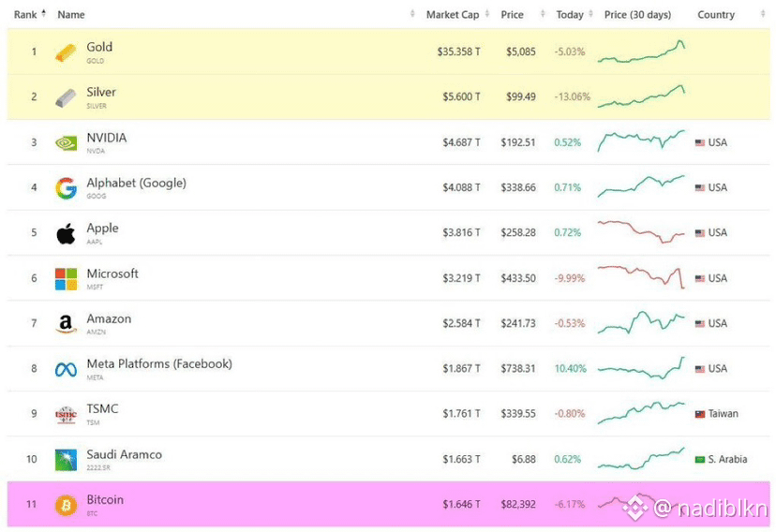Click the USA flag in Meta row
Viewport: 776px width, 532px height.
tap(700, 369)
